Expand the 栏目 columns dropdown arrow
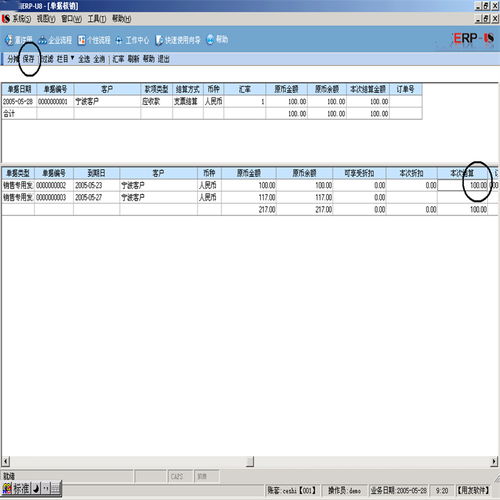This screenshot has height=500, width=500. coord(72,58)
